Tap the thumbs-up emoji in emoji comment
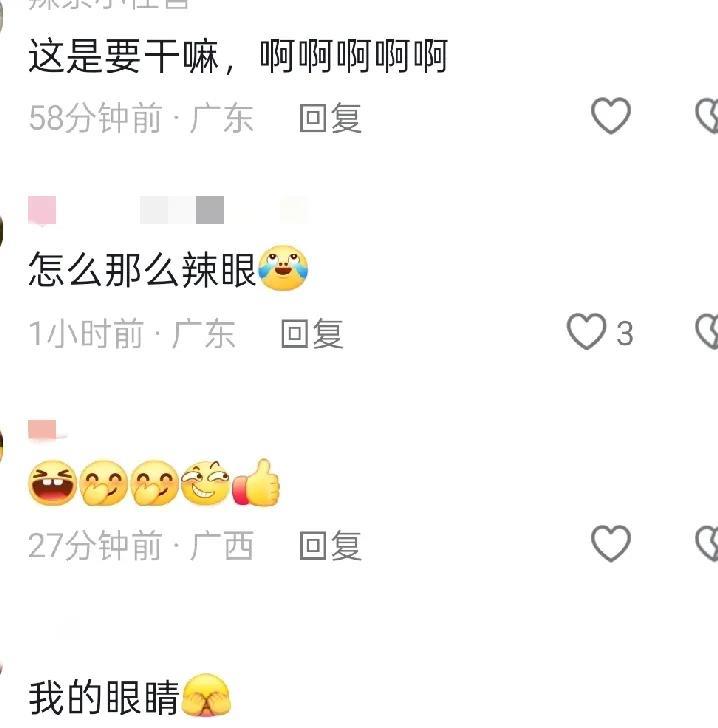718x728 pixels. coord(256,482)
